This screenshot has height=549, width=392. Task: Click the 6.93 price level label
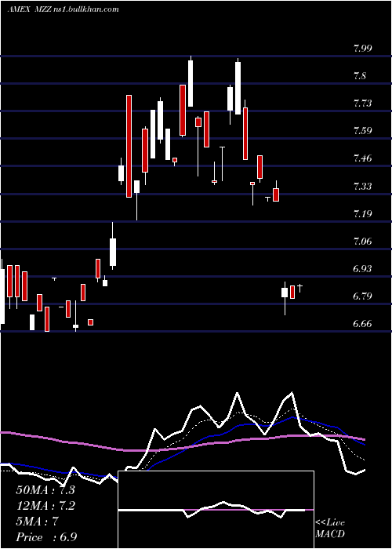[x=362, y=268]
